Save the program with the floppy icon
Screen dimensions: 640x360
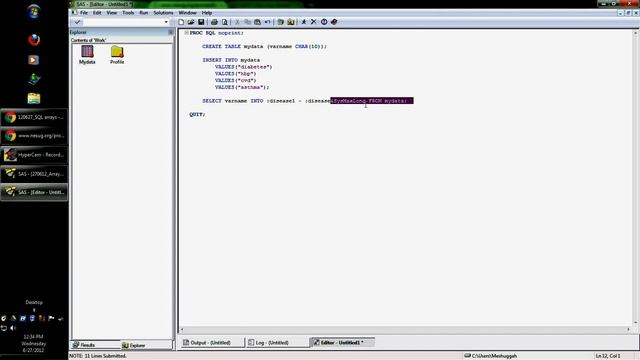tap(201, 22)
